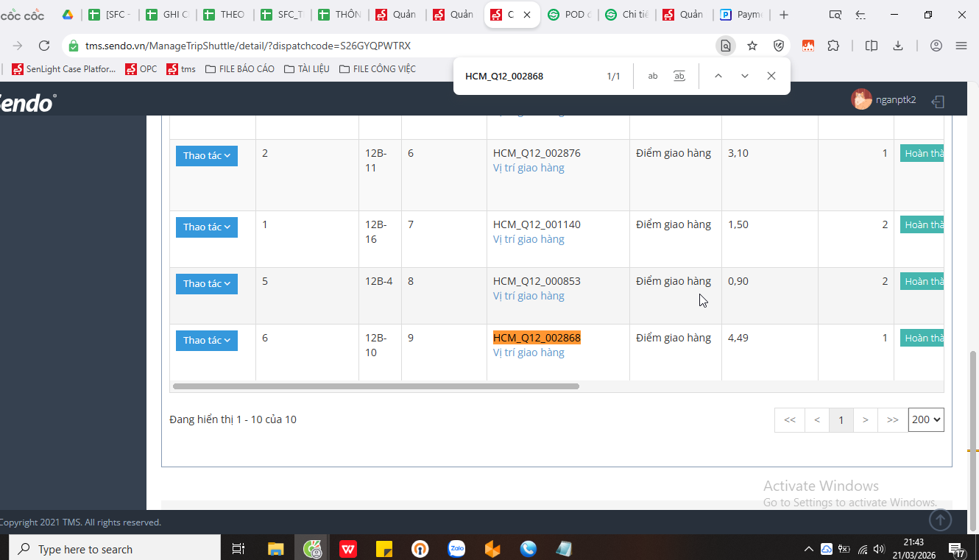Open new browser tab with plus
The image size is (979, 560).
point(784,15)
